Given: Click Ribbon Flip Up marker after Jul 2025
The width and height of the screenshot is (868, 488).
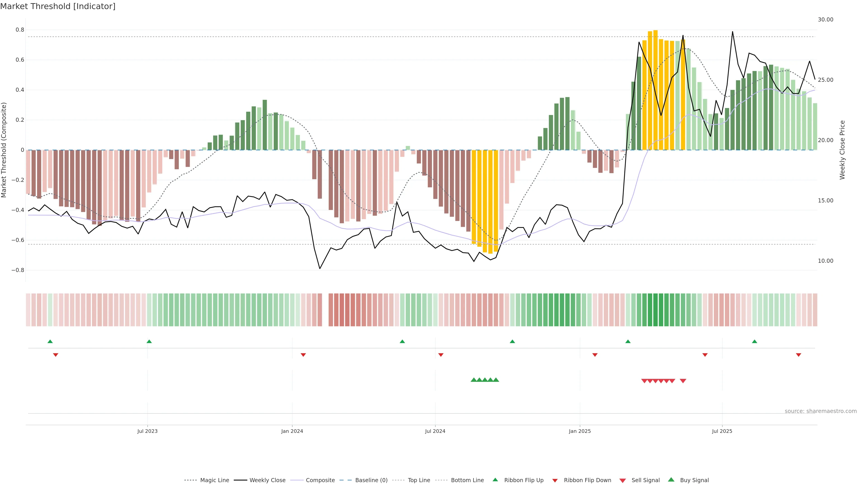Looking at the screenshot, I should (x=755, y=342).
